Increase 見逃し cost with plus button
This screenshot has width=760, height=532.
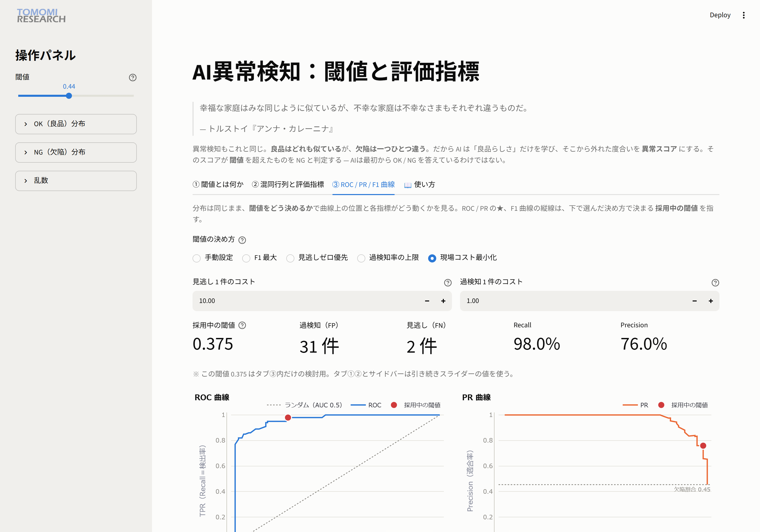443,301
